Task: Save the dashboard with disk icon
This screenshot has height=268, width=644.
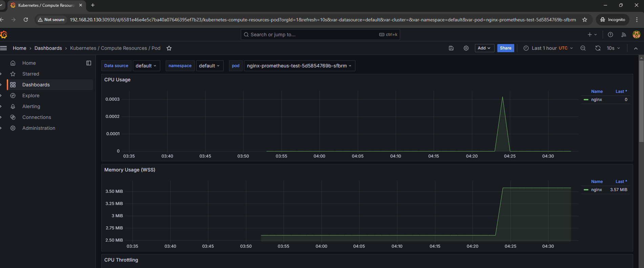Action: tap(451, 48)
